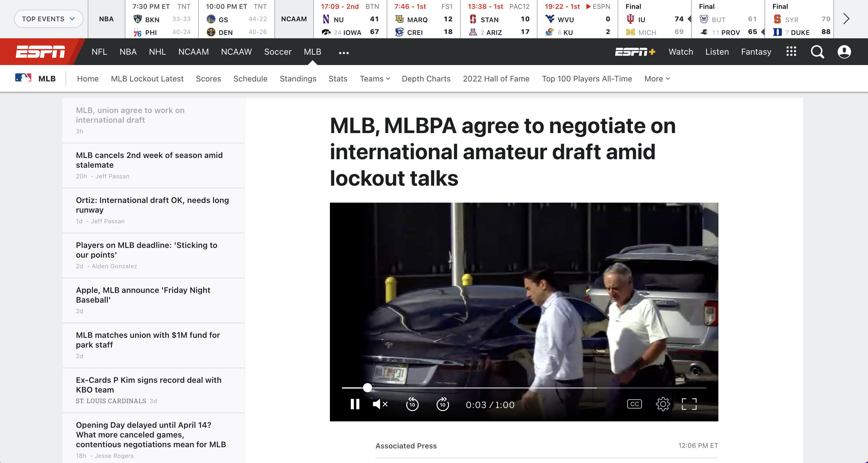Click the West Virginia logo
The height and width of the screenshot is (463, 868).
coord(550,19)
